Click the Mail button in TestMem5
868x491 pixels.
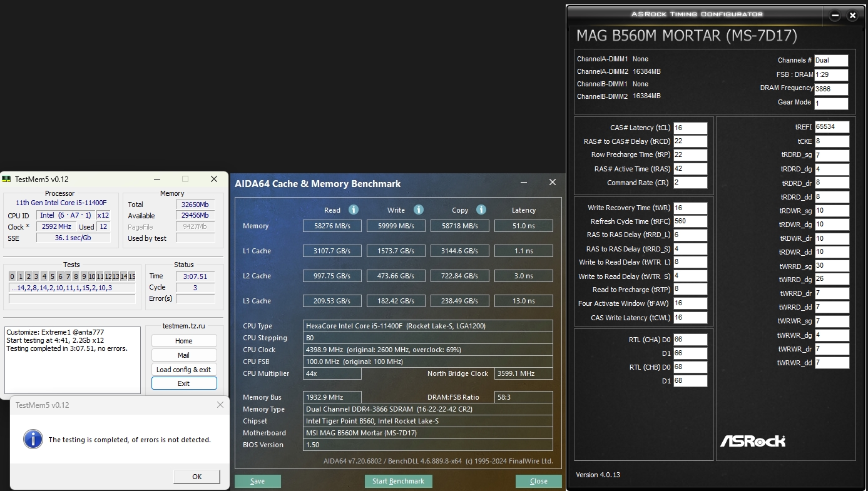pyautogui.click(x=184, y=355)
